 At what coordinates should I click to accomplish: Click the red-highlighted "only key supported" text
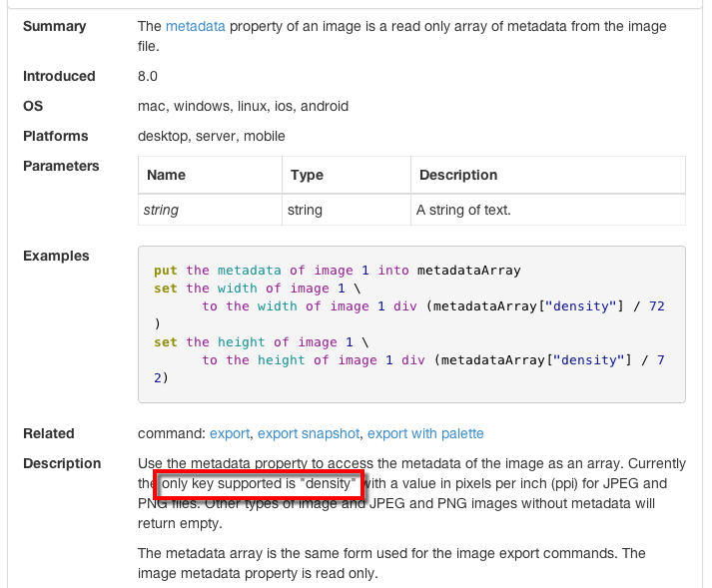click(259, 484)
